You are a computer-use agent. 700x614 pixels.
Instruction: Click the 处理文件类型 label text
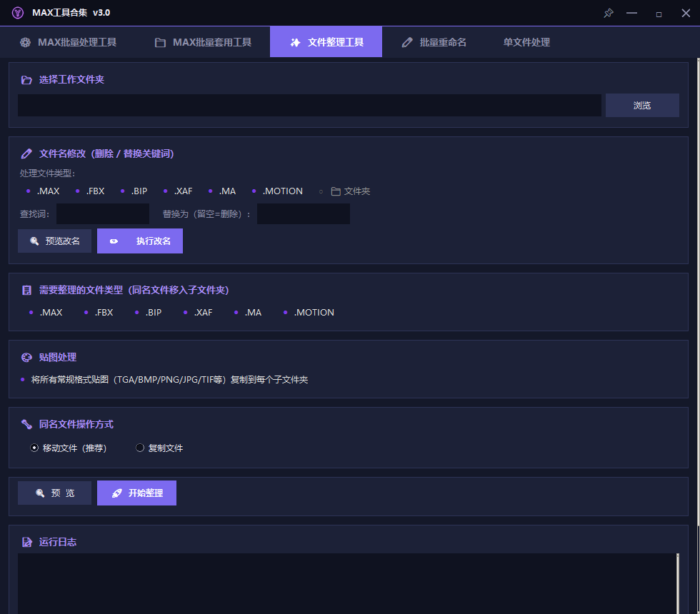pyautogui.click(x=47, y=173)
